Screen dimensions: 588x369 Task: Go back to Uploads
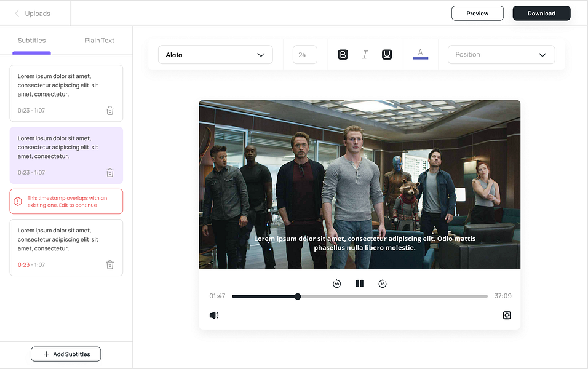tap(33, 14)
